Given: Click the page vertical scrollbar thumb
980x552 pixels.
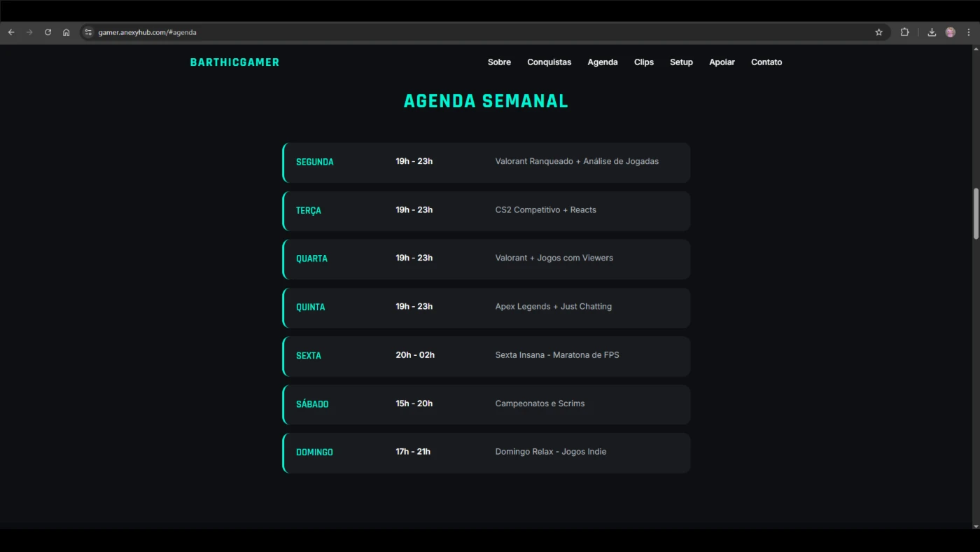Looking at the screenshot, I should [976, 214].
